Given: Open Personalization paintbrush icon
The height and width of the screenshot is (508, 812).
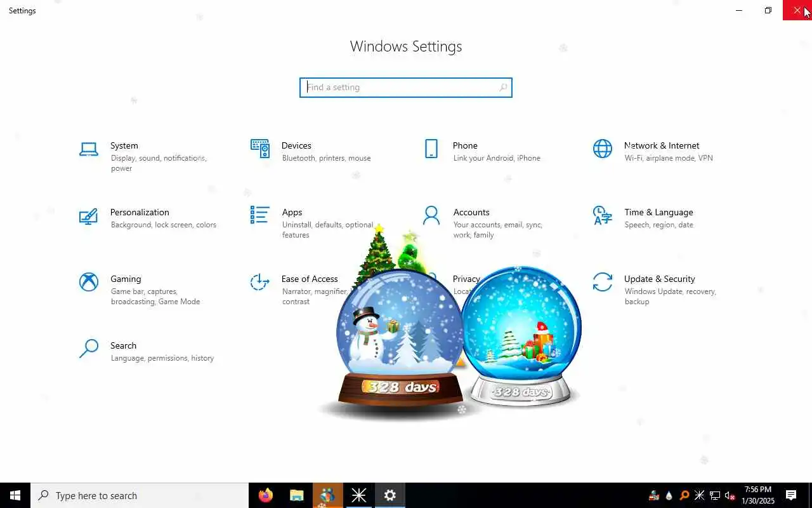Looking at the screenshot, I should (x=89, y=216).
